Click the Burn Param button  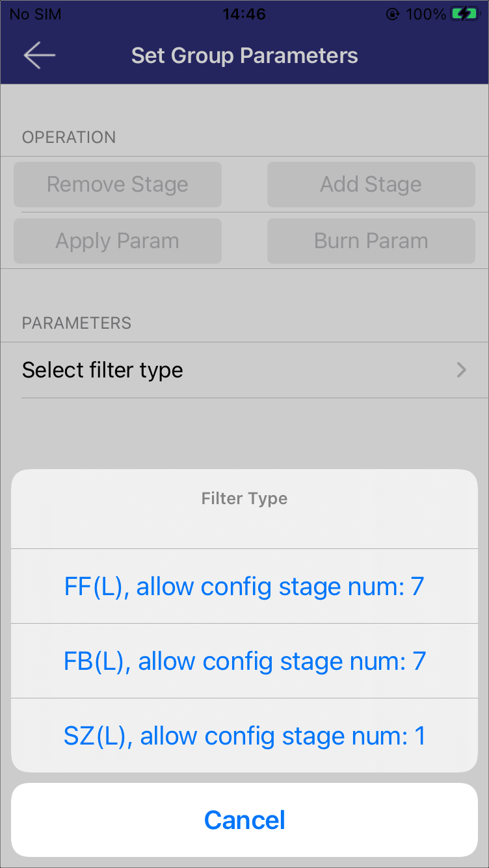[x=371, y=241]
